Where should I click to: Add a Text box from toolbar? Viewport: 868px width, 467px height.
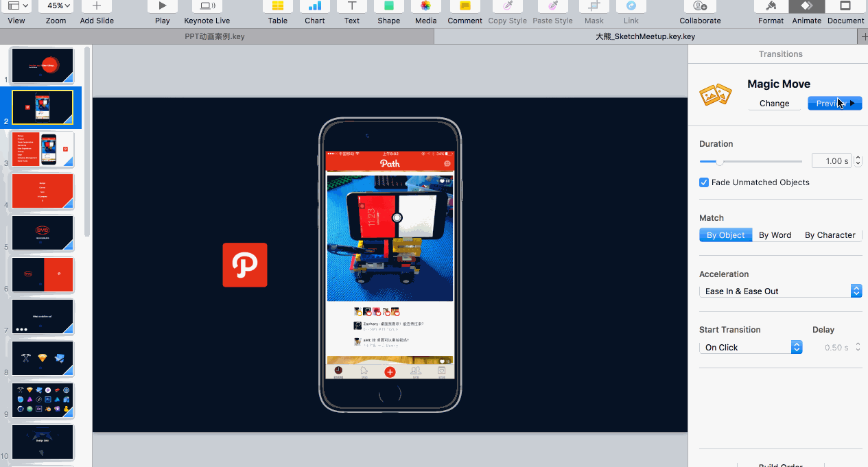click(x=351, y=7)
